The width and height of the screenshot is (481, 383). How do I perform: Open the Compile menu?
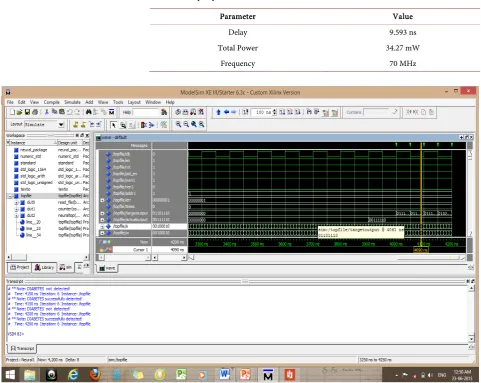[51, 102]
